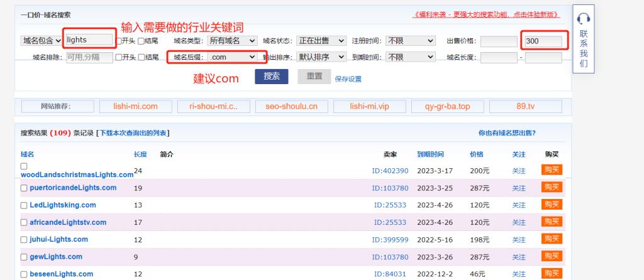
Task: Select checkbox for woodLandschristmasLights.com
Action: click(x=24, y=166)
